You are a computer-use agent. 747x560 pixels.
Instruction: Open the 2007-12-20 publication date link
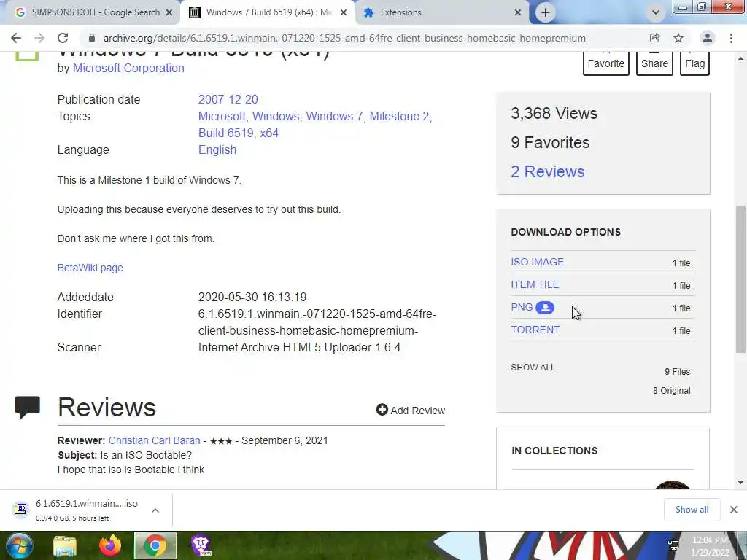(x=228, y=99)
